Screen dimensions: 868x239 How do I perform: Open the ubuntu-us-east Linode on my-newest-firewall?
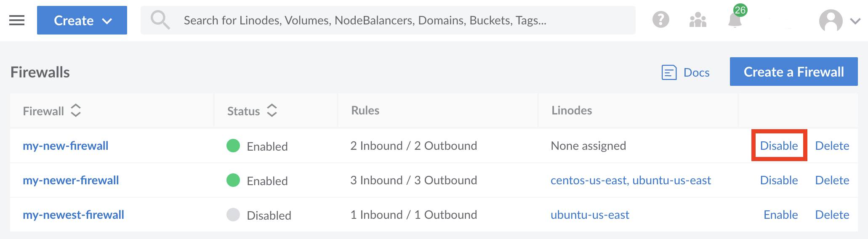(590, 215)
